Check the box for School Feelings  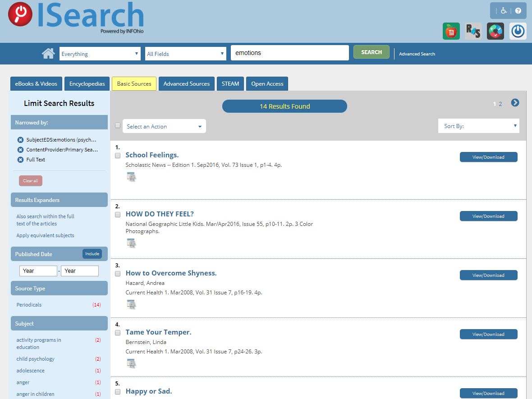coord(118,156)
